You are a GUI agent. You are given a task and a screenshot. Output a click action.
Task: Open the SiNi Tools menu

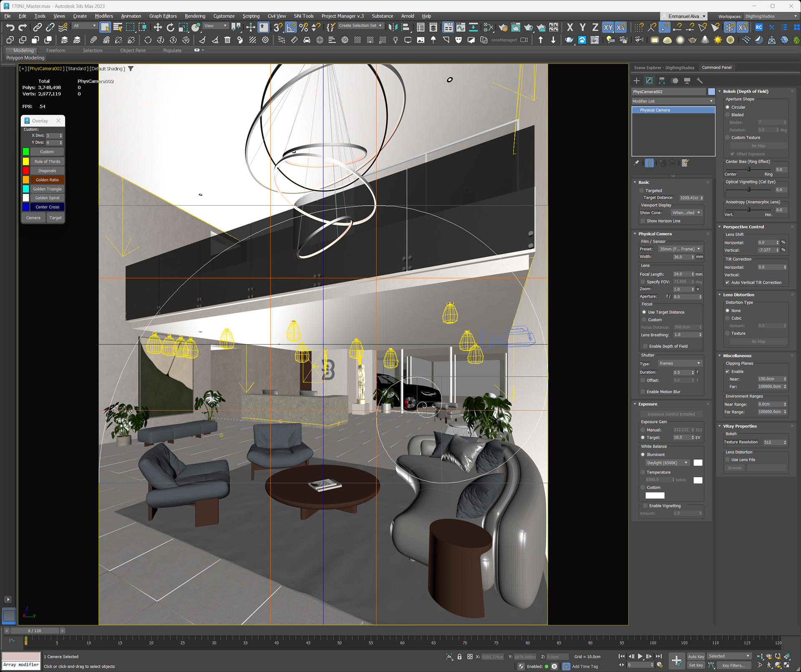(304, 16)
